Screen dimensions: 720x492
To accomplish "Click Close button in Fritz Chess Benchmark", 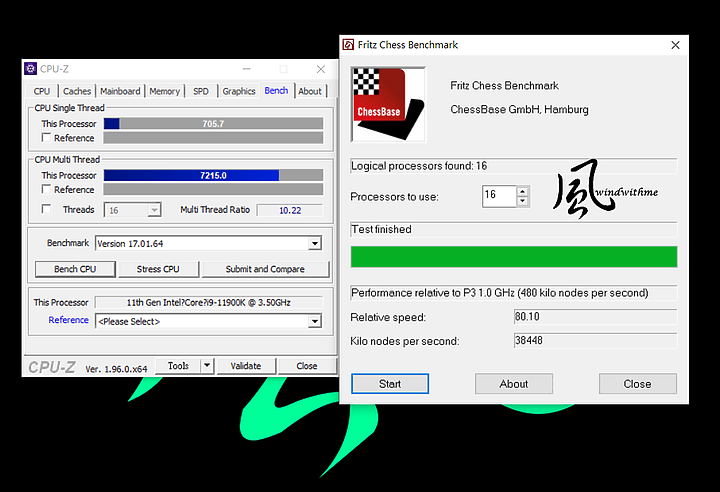I will pos(637,384).
